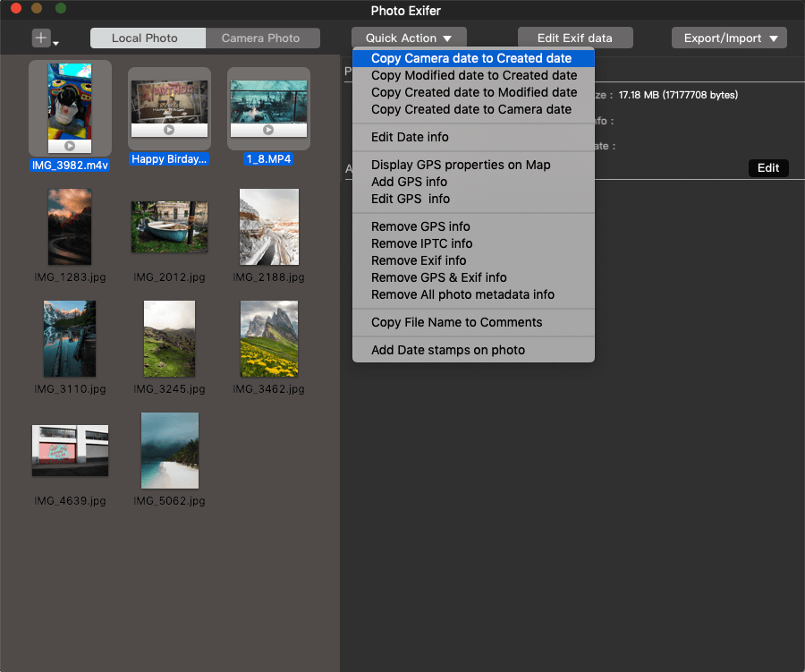Click the IMG_3982.m4v file name label
The height and width of the screenshot is (672, 805).
pos(70,165)
